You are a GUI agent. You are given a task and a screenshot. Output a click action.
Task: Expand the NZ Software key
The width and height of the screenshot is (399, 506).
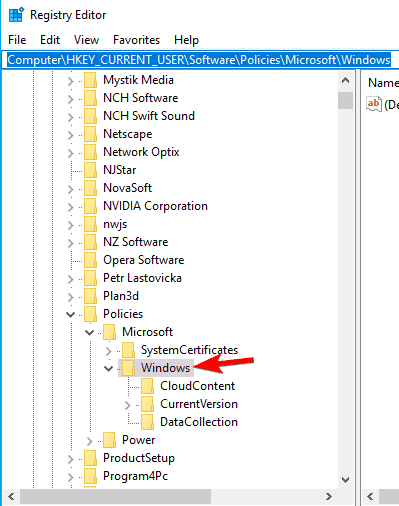coord(70,243)
